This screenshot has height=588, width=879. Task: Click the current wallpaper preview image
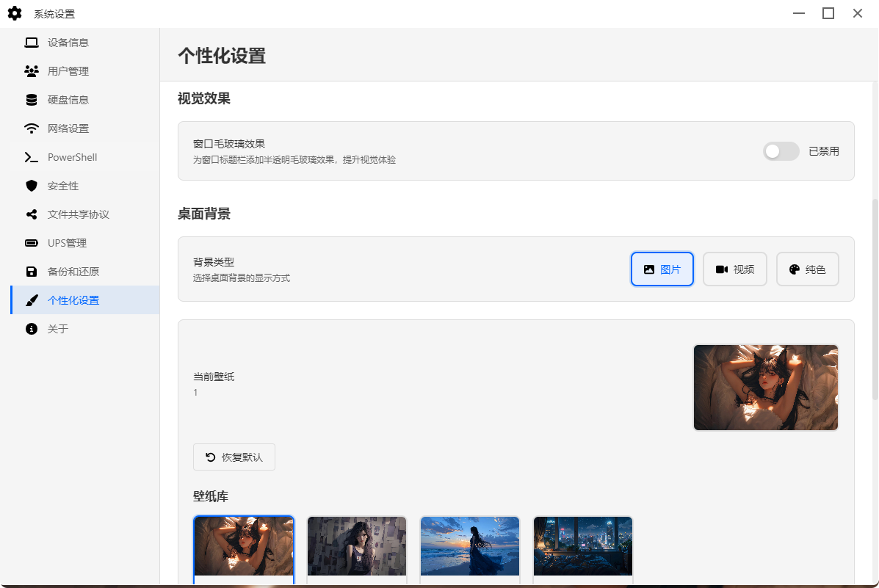click(x=765, y=388)
